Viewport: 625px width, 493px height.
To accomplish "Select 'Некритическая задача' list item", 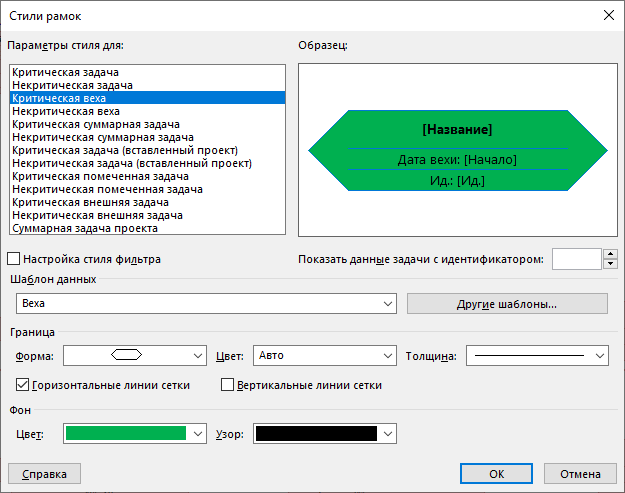I will [x=147, y=85].
